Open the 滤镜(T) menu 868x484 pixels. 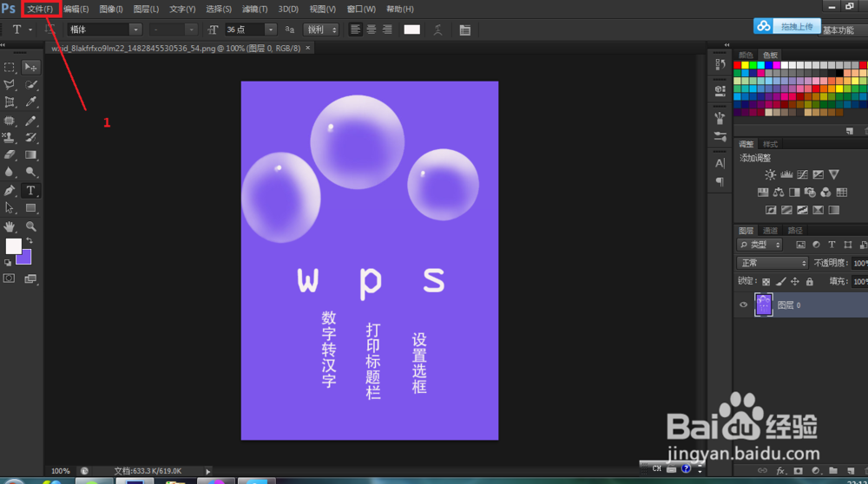pyautogui.click(x=254, y=9)
